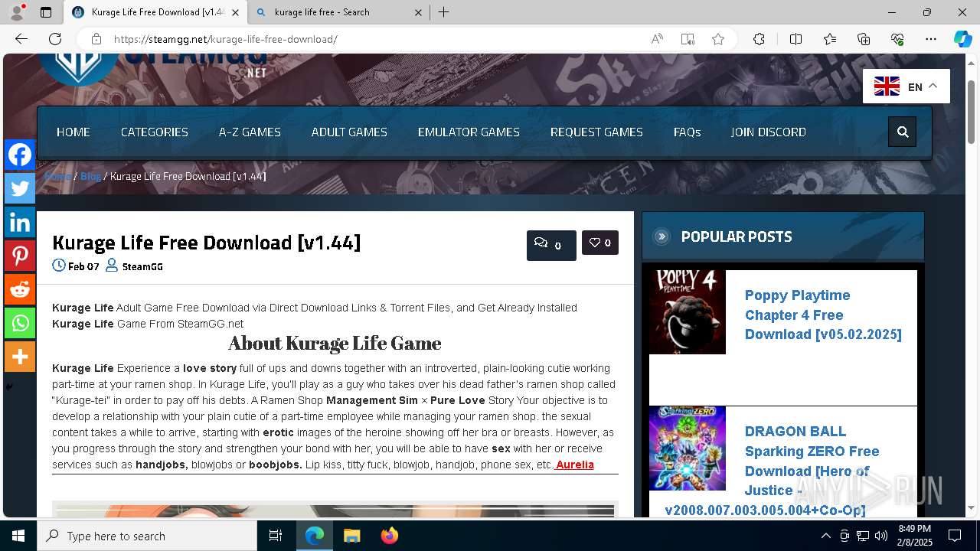The image size is (980, 551).
Task: Open the site search magnifier
Action: [x=903, y=132]
